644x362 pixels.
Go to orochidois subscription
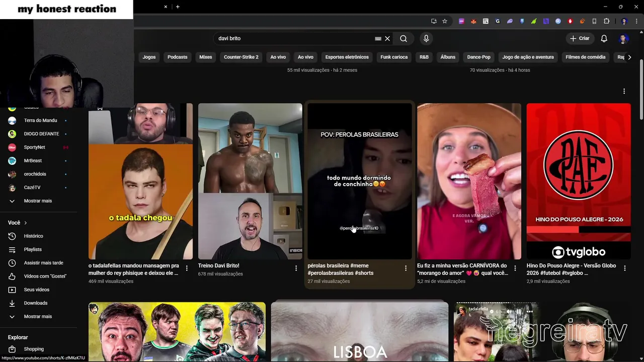coord(39,174)
